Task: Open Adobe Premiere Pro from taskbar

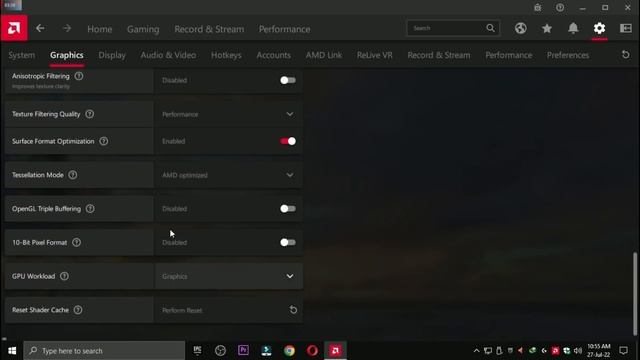Action: 243,351
